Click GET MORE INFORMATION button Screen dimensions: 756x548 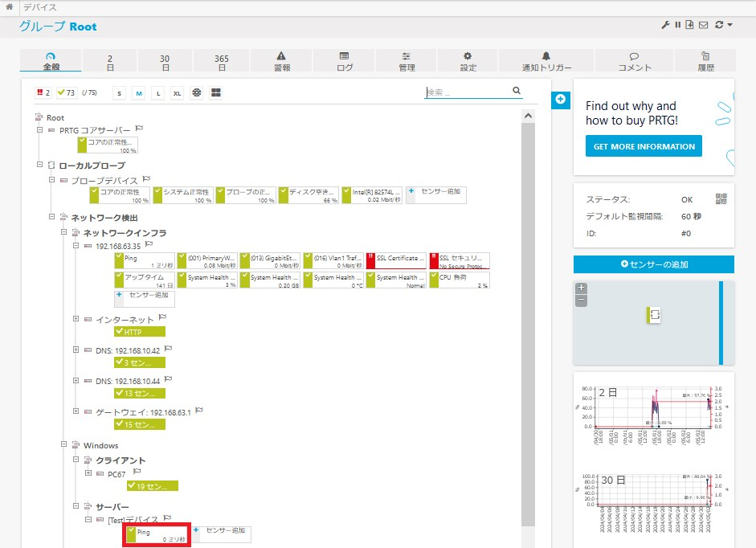[644, 146]
